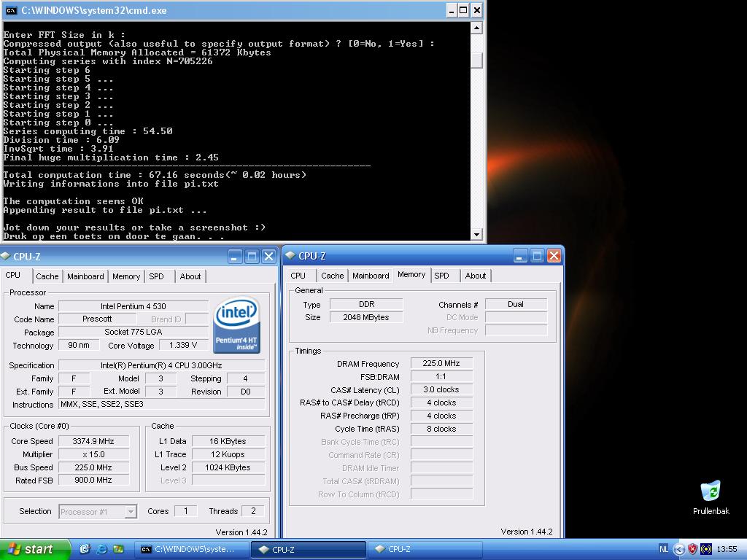Close the left CPU-Z window
The image size is (747, 560).
(x=269, y=257)
